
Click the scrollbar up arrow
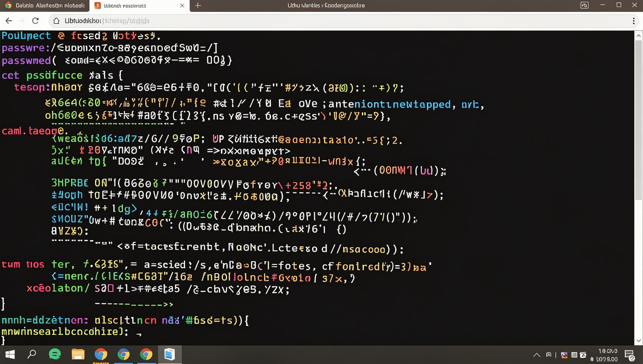click(x=639, y=36)
